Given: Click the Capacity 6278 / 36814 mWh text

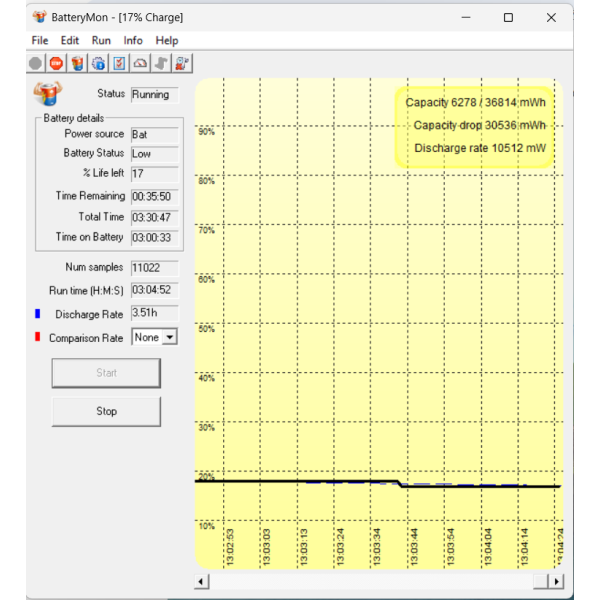Looking at the screenshot, I should (x=475, y=103).
